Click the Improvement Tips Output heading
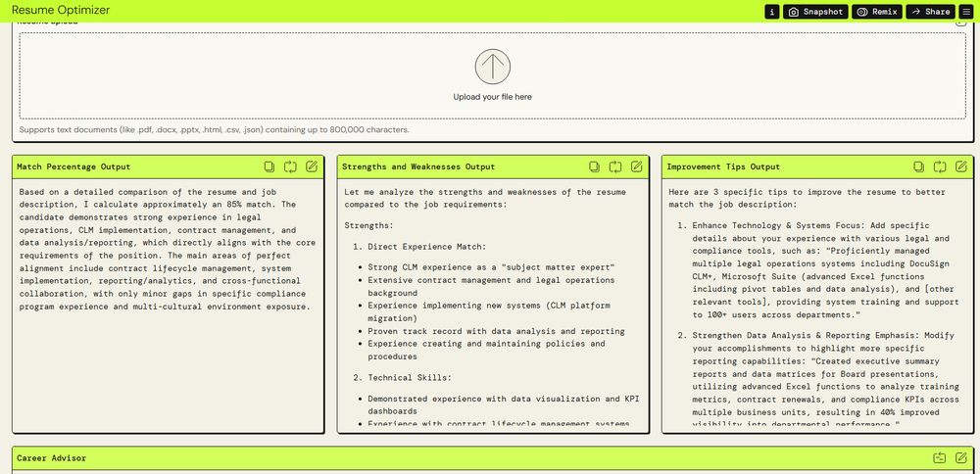Image resolution: width=980 pixels, height=474 pixels. point(723,166)
